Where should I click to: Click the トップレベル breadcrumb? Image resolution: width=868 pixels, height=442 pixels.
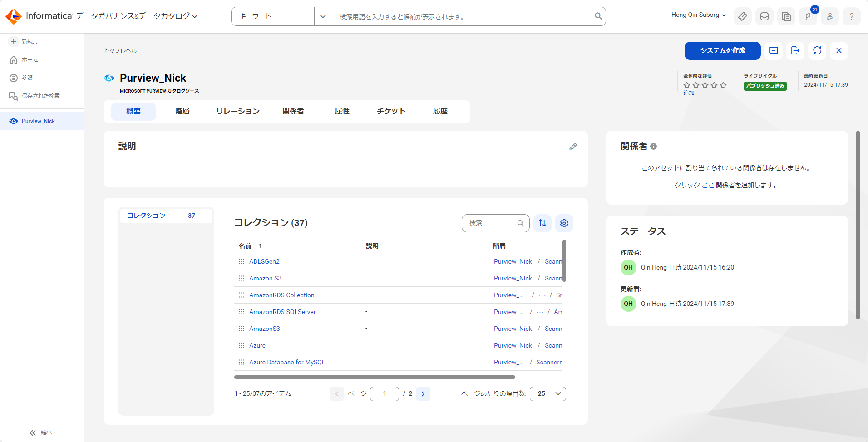[x=121, y=51]
